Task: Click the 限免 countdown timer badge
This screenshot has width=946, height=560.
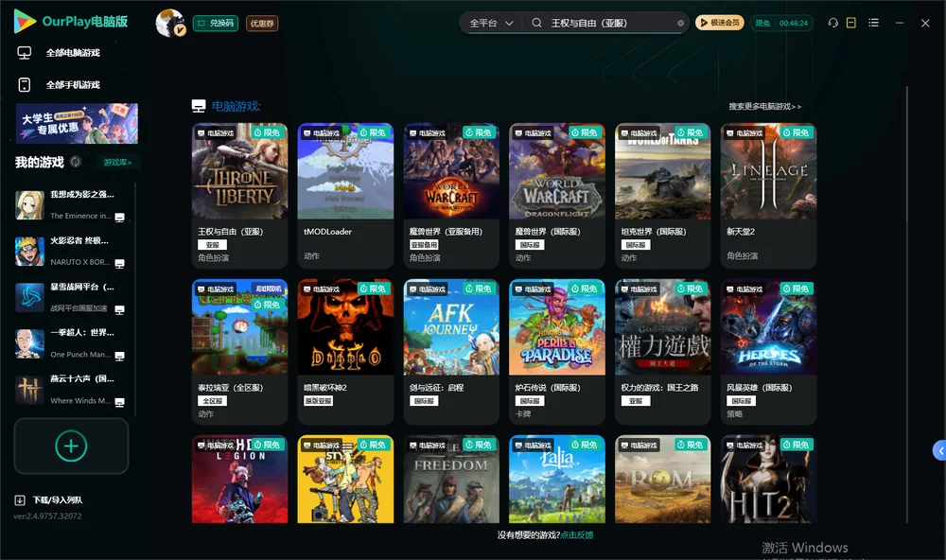Action: tap(782, 23)
